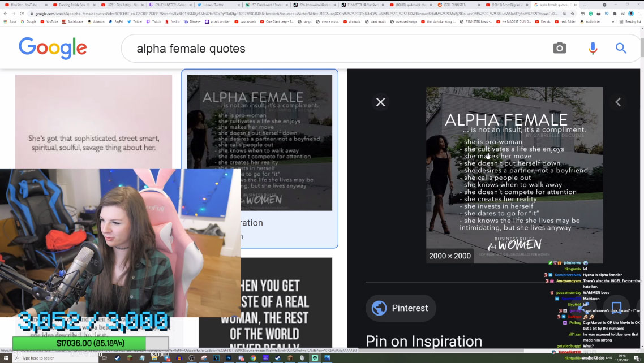Open the YouTube bookmark

tap(49, 21)
